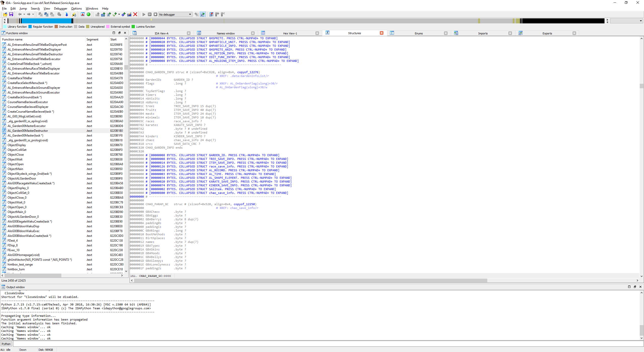Open the Windows menu
This screenshot has width=644, height=352.
[92, 9]
